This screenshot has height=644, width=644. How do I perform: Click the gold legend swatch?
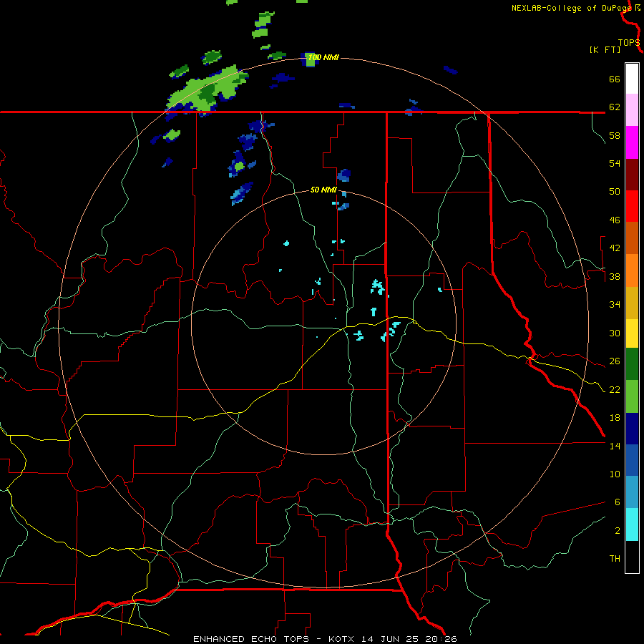pyautogui.click(x=632, y=303)
